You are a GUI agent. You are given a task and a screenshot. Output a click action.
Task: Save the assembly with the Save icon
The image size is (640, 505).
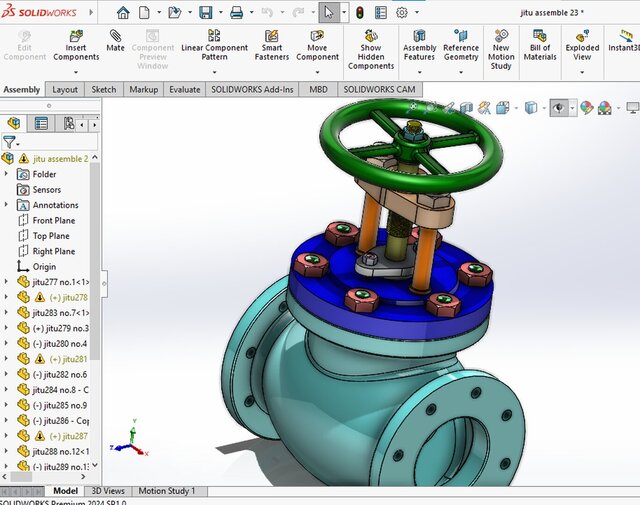(206, 13)
